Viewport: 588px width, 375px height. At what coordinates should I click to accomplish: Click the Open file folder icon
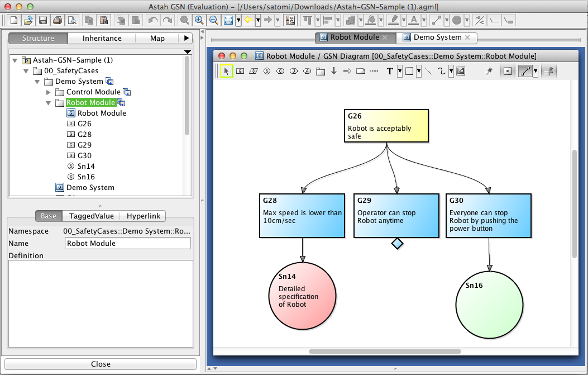(28, 21)
